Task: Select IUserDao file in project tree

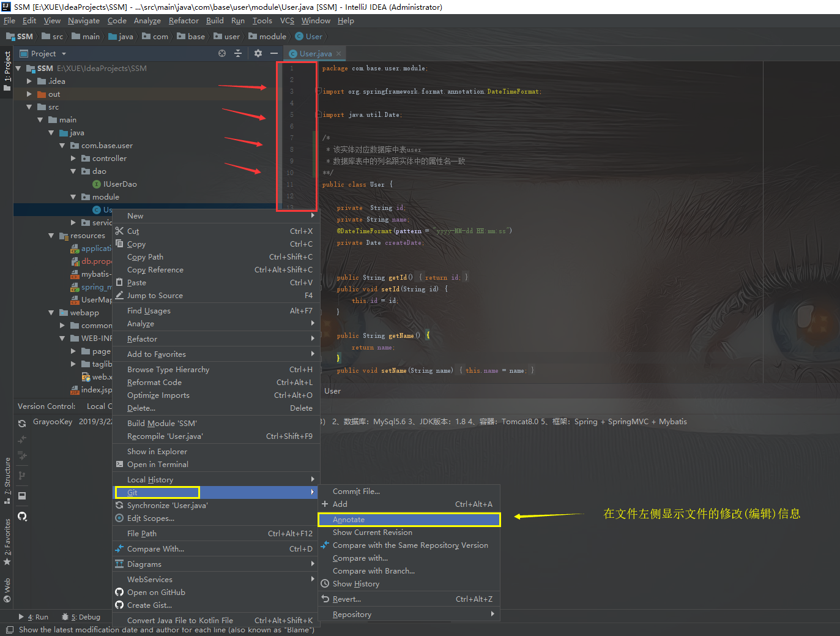Action: [120, 184]
